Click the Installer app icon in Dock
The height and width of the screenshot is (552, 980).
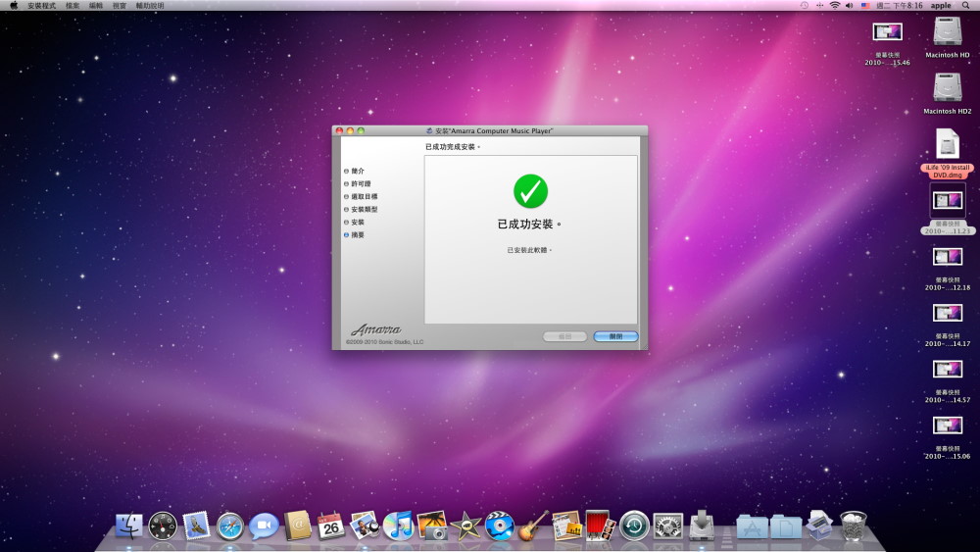pyautogui.click(x=702, y=526)
